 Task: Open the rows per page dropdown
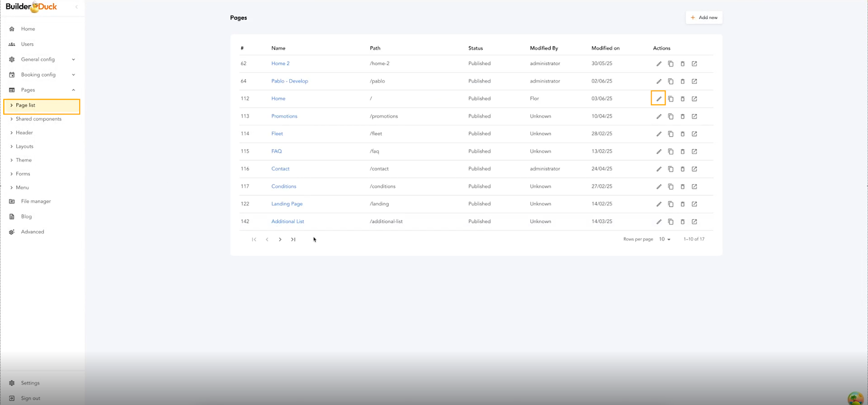665,239
